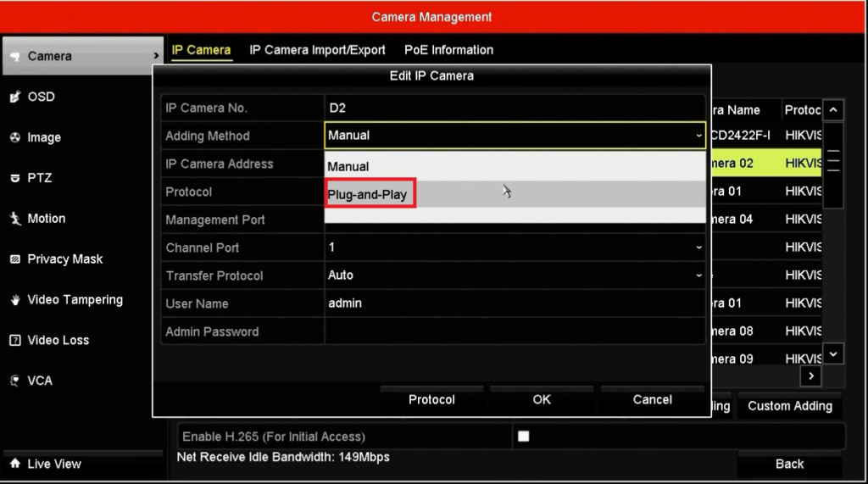Enable H.265 for Initial Access checkbox
Screen dimensions: 868x484
(523, 437)
